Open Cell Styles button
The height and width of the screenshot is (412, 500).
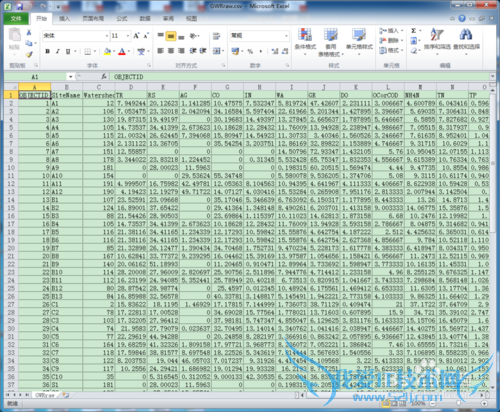tap(359, 41)
